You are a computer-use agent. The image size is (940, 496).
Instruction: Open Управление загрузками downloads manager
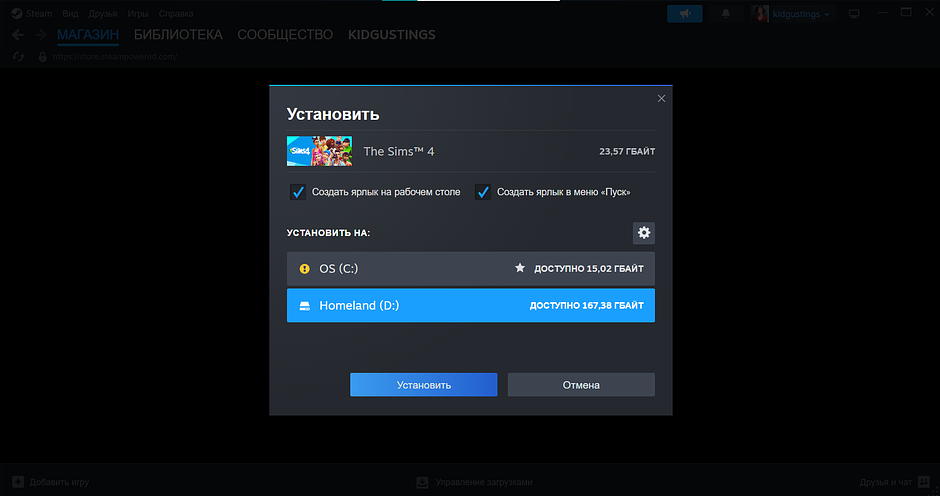[x=474, y=482]
